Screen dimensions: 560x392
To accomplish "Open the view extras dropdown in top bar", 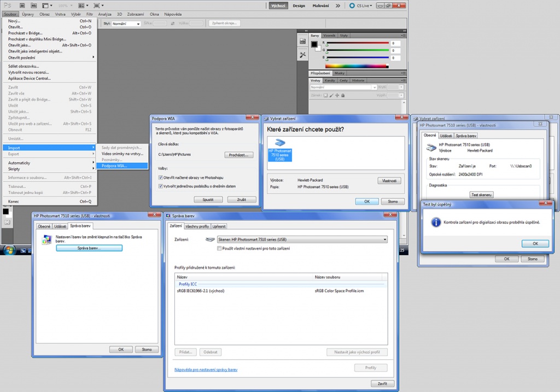I will [47, 5].
